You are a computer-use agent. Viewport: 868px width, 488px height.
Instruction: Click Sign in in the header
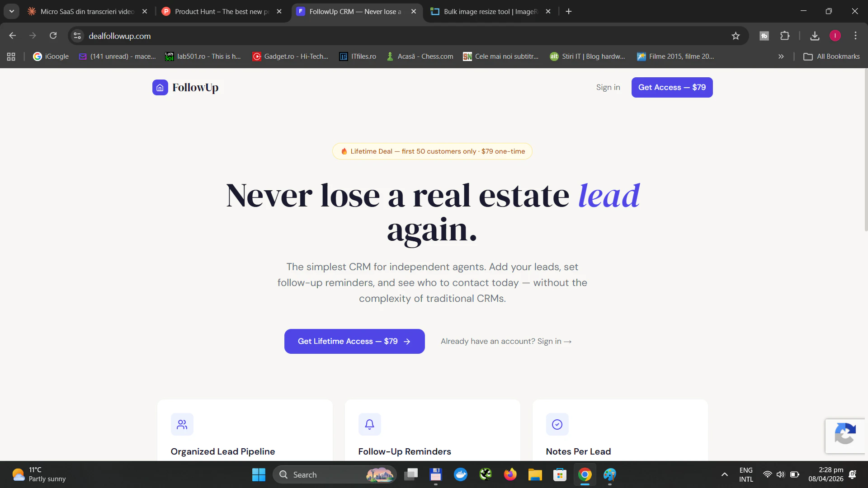[x=608, y=87]
